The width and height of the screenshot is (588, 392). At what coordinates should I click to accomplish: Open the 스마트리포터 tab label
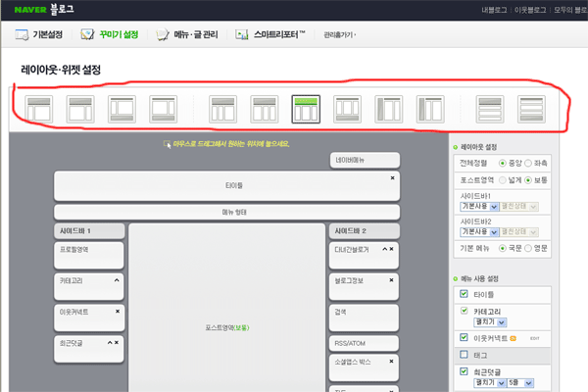(279, 34)
